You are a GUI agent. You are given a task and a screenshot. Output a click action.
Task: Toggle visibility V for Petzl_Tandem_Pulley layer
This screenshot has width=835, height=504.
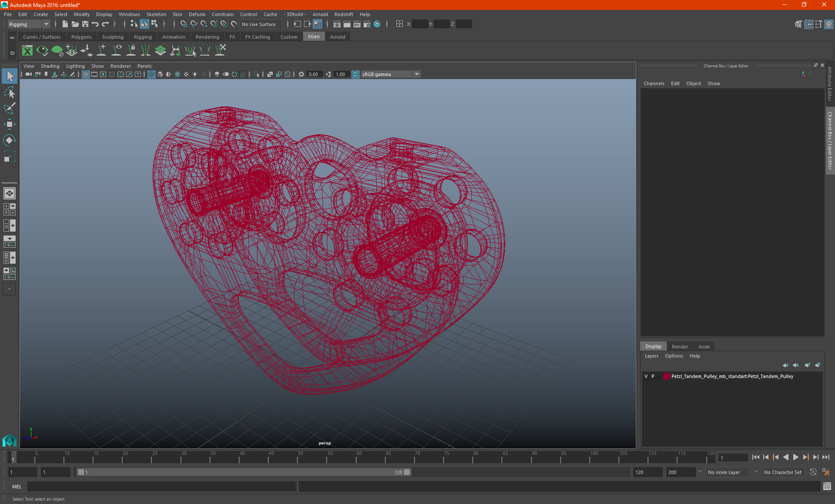click(x=646, y=376)
